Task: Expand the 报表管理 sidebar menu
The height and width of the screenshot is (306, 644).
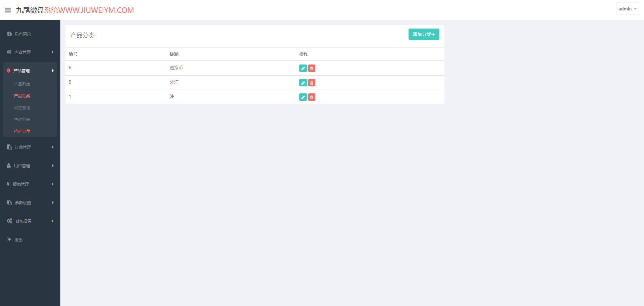Action: pyautogui.click(x=30, y=184)
